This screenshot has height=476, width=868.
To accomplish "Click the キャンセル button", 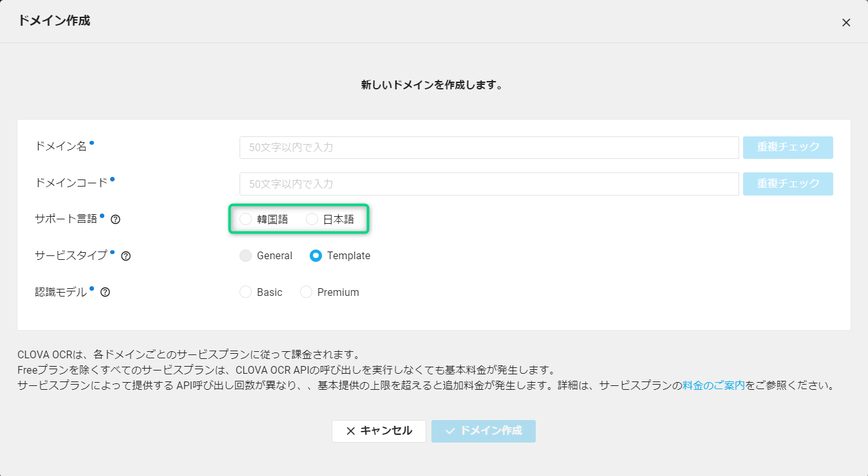I will [379, 431].
